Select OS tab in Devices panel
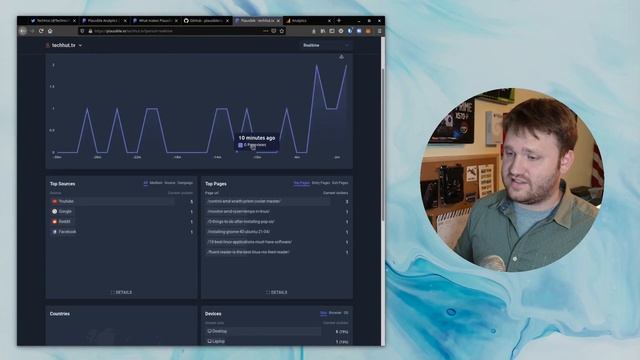The image size is (640, 360). click(346, 313)
